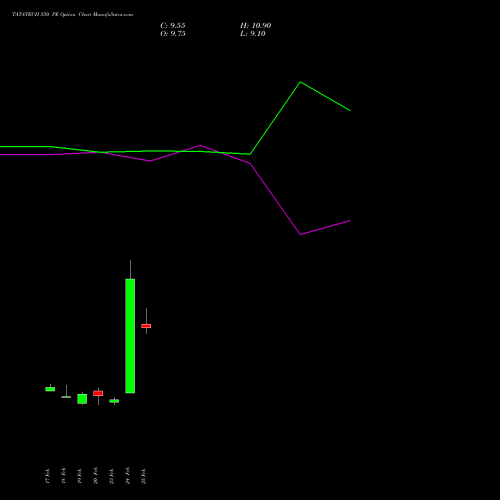
Task: Click the 20 Feb date axis label
Action: (95, 476)
